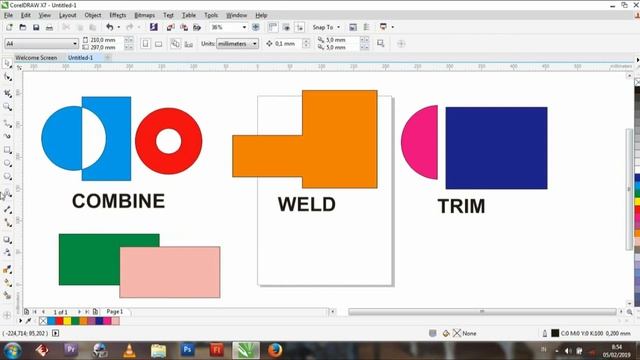Select the Pick tool in toolbox
Screen dimensions: 640x360
7,63
